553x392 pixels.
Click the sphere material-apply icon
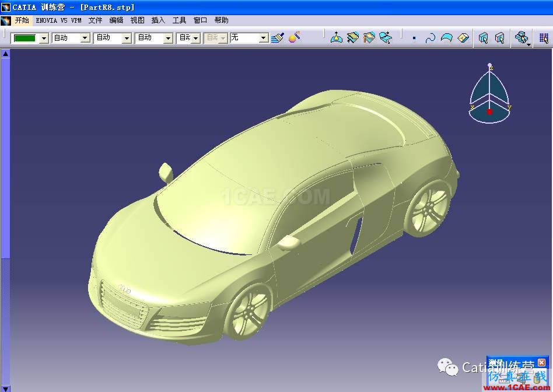(x=295, y=37)
